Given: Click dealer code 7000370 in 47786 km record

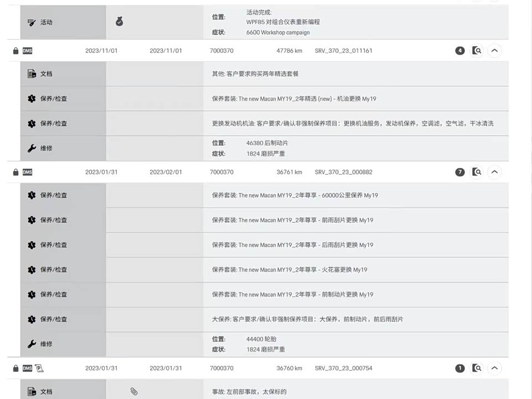Looking at the screenshot, I should click(x=222, y=50).
